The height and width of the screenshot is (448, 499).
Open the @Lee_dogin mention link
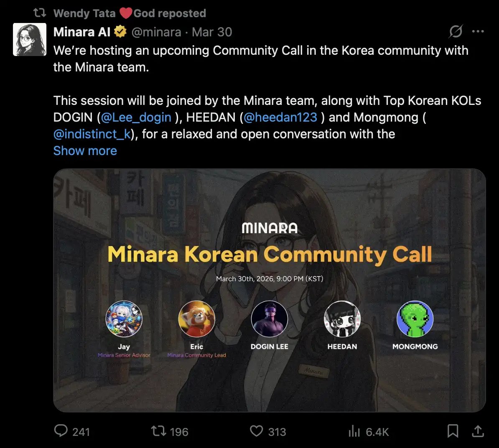click(x=136, y=117)
